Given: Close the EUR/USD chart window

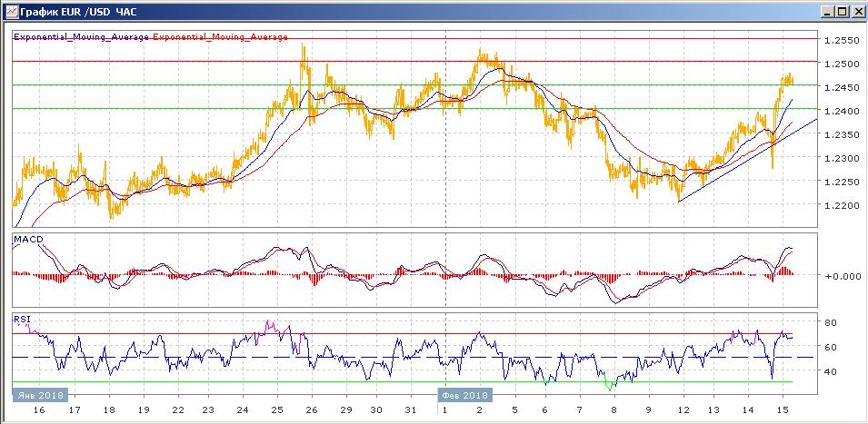Looking at the screenshot, I should 856,12.
